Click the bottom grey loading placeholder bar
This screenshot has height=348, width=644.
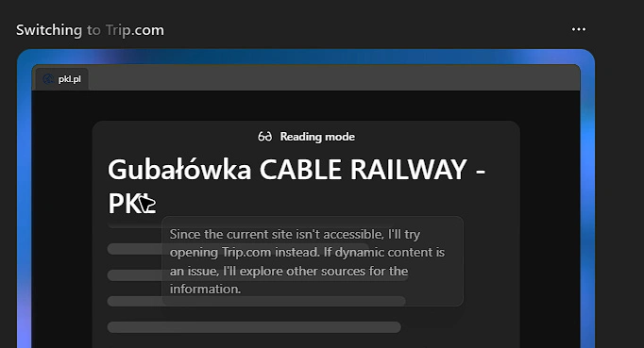tap(254, 327)
